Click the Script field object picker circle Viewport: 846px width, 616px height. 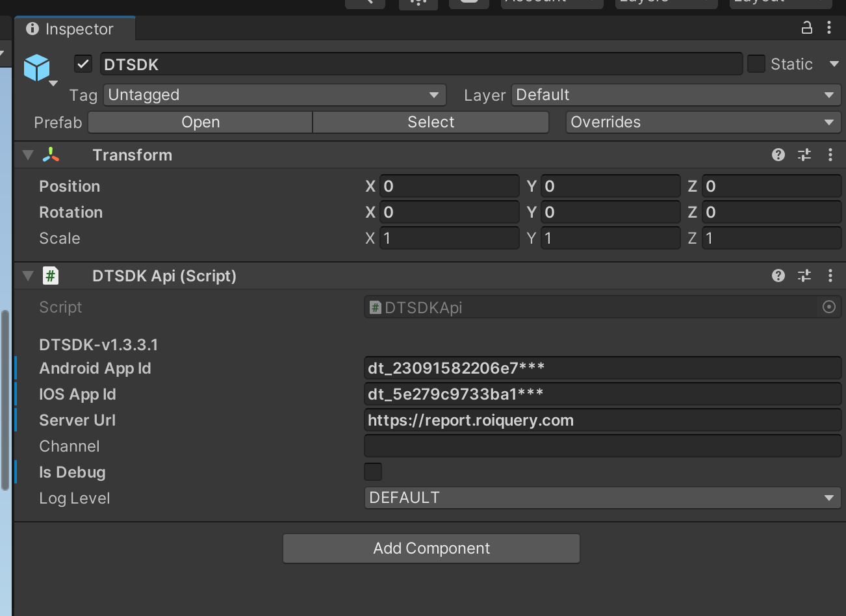tap(829, 307)
